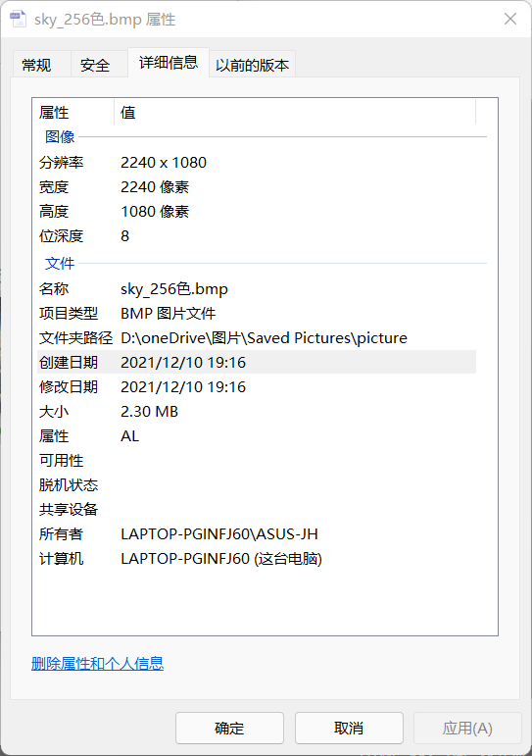Screen dimensions: 532x756
Task: Select the 名称 property row
Action: coord(257,289)
